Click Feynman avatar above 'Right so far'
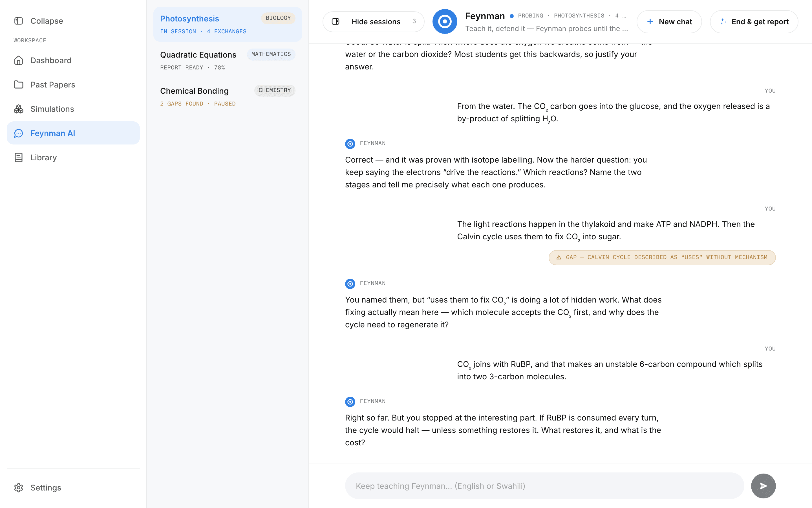The width and height of the screenshot is (812, 508). tap(350, 402)
